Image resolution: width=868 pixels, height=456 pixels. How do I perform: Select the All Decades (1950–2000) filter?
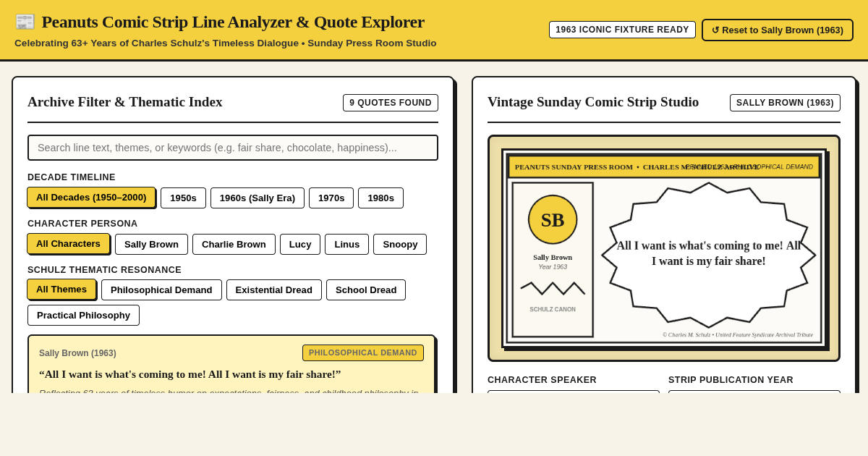[x=91, y=198]
